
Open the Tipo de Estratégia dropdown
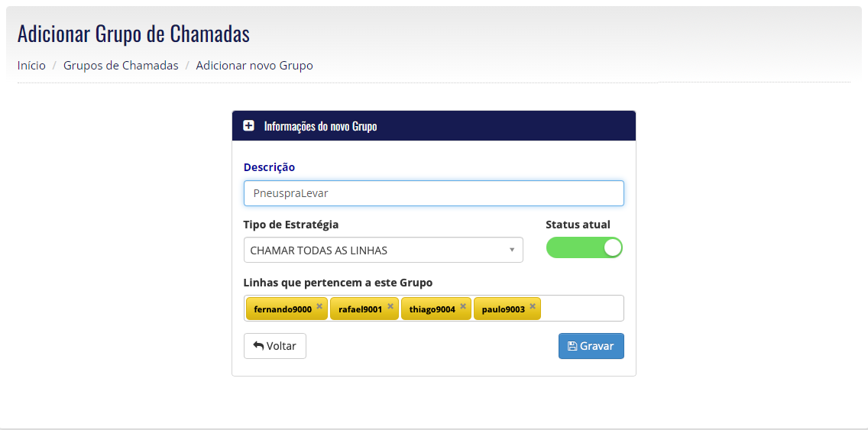tap(383, 251)
